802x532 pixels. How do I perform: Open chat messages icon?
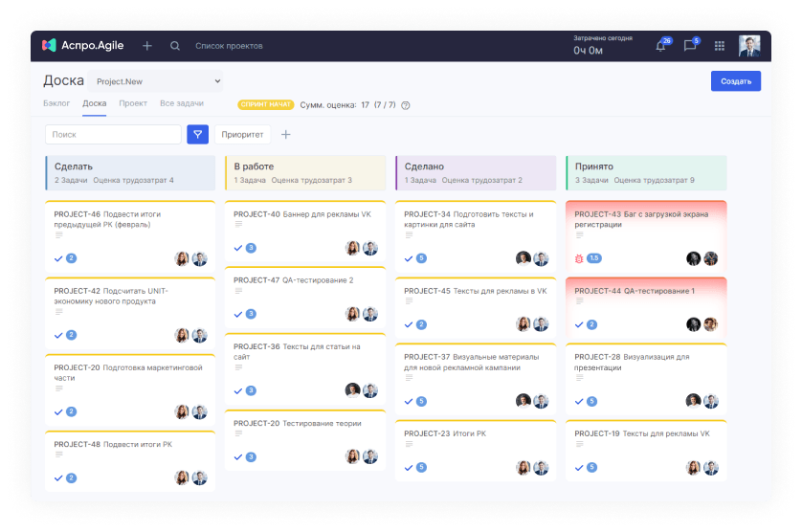coord(689,46)
